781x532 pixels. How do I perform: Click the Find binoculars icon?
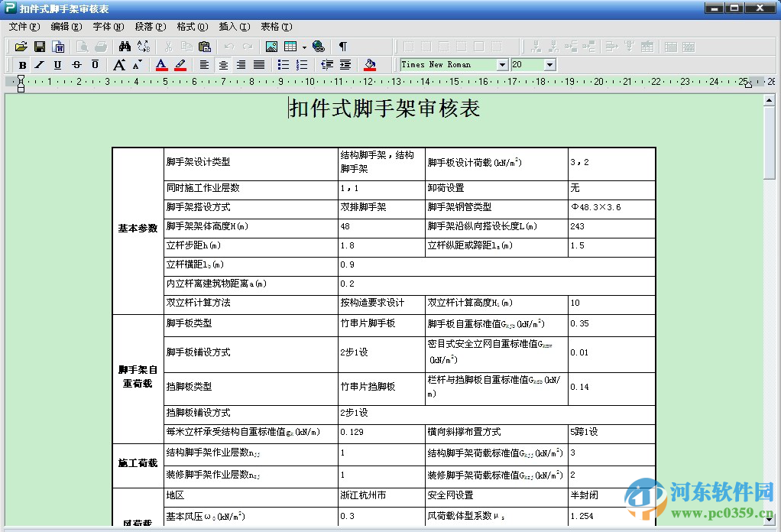tap(125, 45)
